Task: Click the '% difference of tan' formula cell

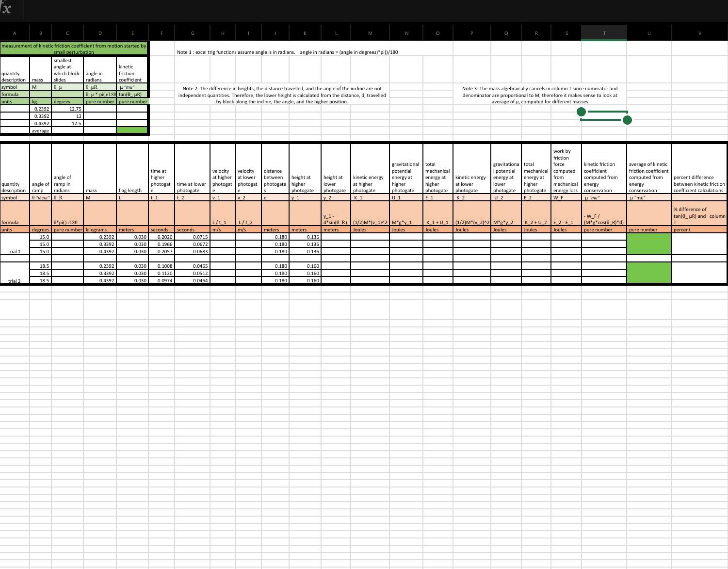Action: click(699, 213)
